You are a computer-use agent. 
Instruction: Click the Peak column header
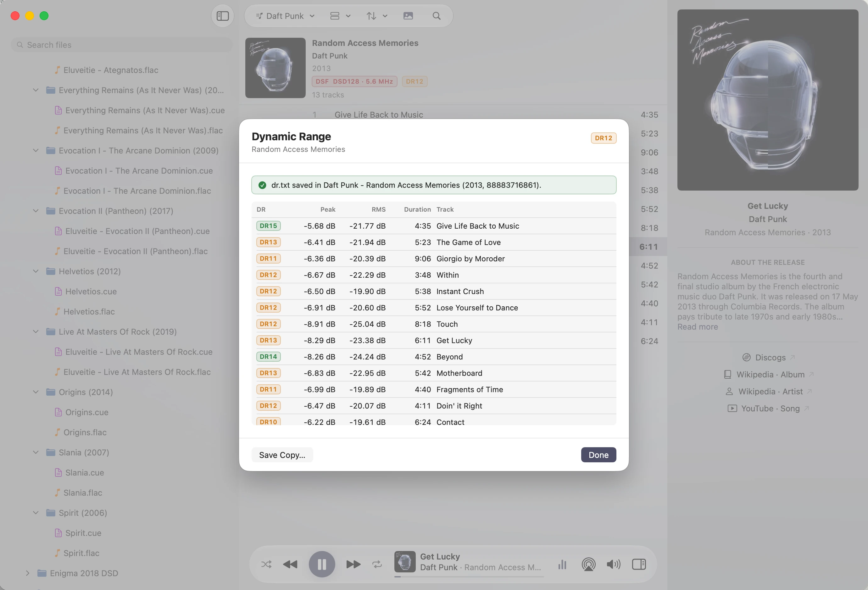pos(328,209)
